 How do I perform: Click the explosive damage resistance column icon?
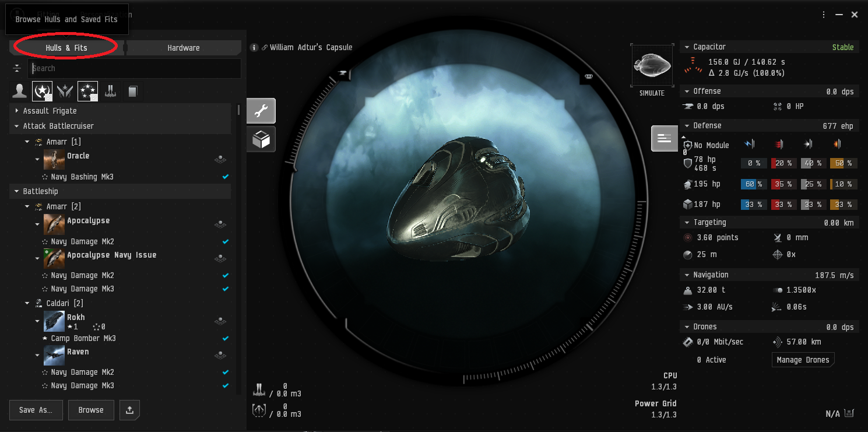coord(837,144)
